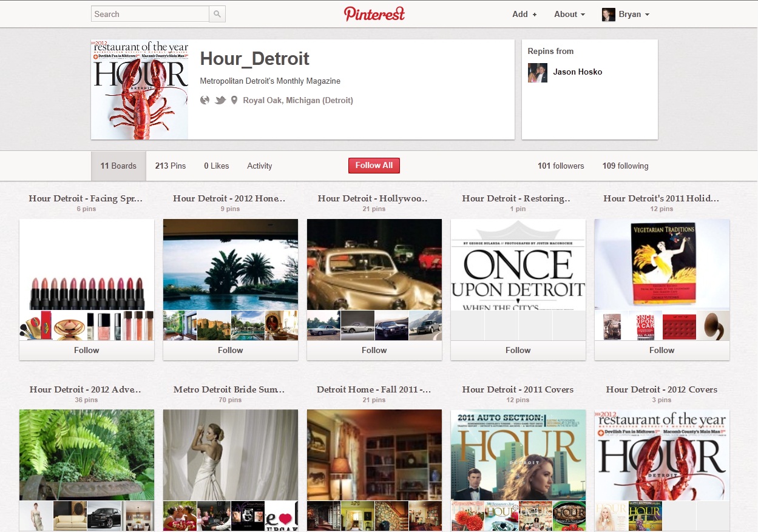Screen dimensions: 758x532
Task: Open the Twitter bird icon link
Action: [x=220, y=100]
